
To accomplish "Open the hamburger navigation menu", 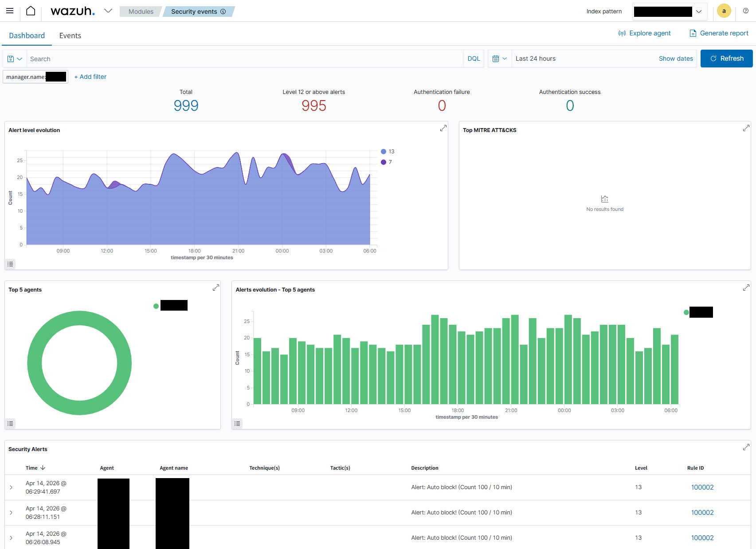I will (x=10, y=11).
